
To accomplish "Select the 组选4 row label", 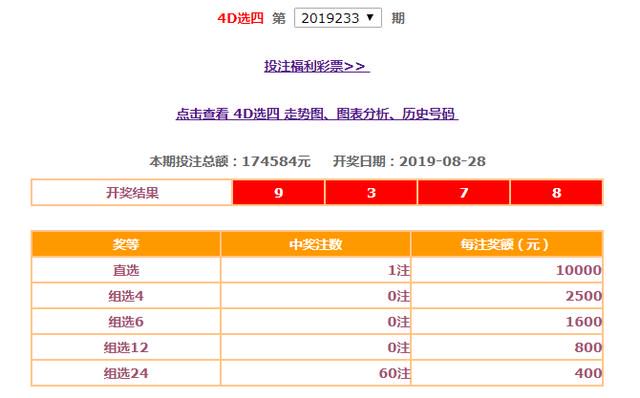I will pos(126,296).
